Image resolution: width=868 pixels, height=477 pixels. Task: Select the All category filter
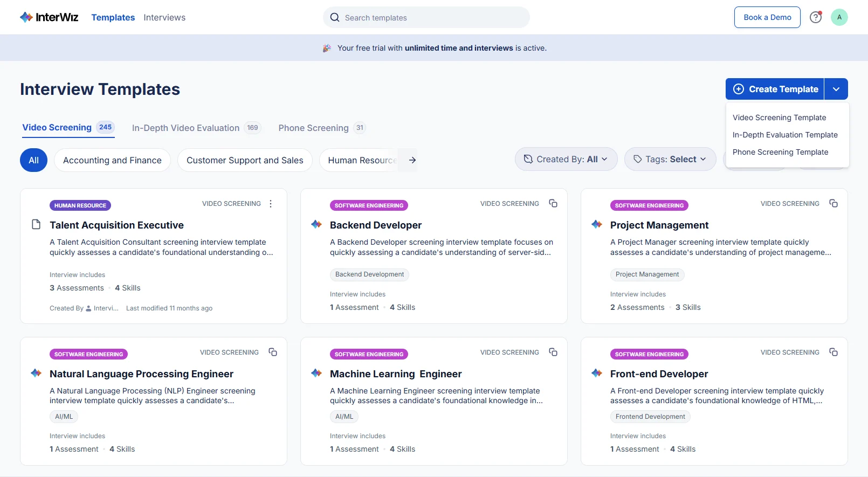tap(33, 160)
